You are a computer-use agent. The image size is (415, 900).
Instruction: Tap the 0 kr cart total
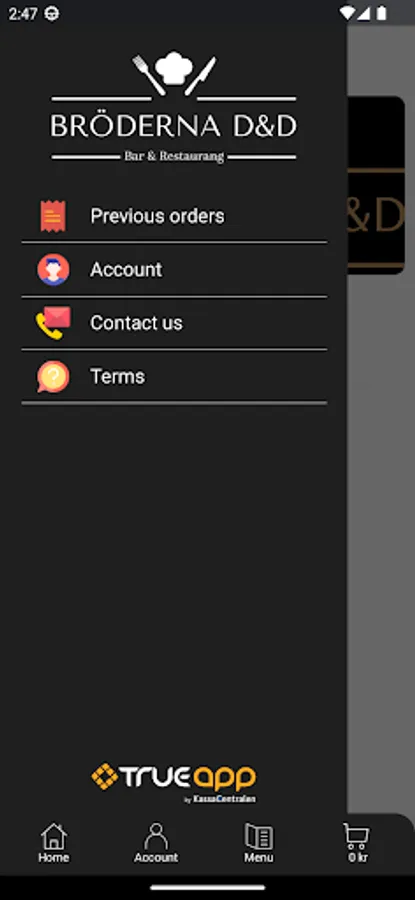pyautogui.click(x=358, y=858)
